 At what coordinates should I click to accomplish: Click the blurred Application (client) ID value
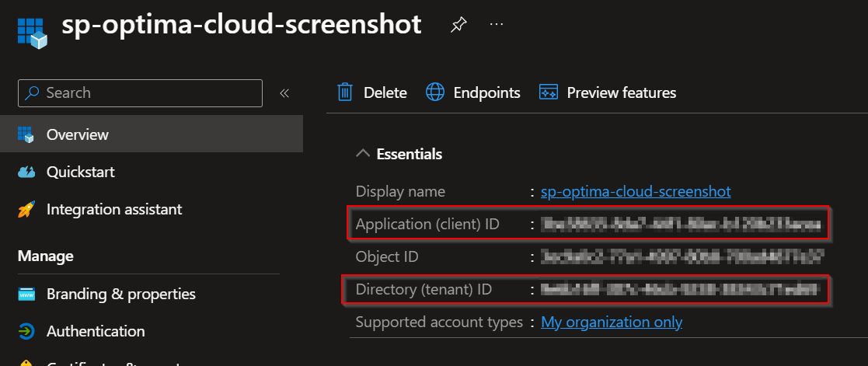681,225
